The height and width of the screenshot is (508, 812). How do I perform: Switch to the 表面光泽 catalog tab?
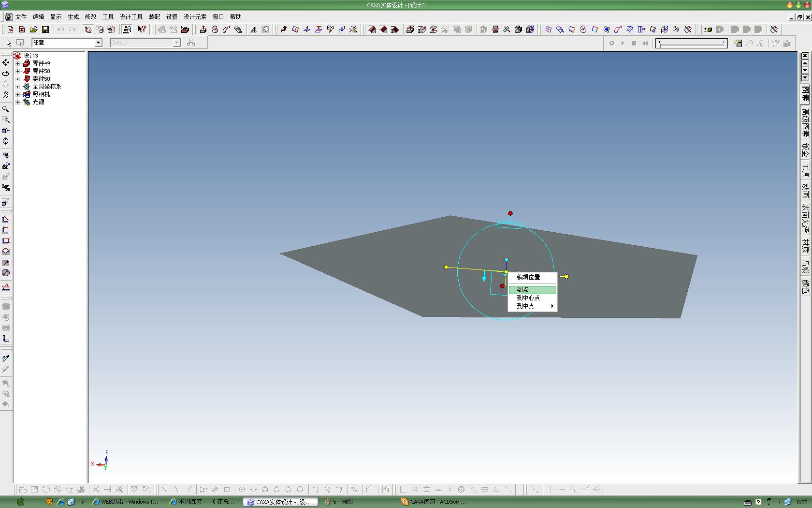[x=805, y=218]
